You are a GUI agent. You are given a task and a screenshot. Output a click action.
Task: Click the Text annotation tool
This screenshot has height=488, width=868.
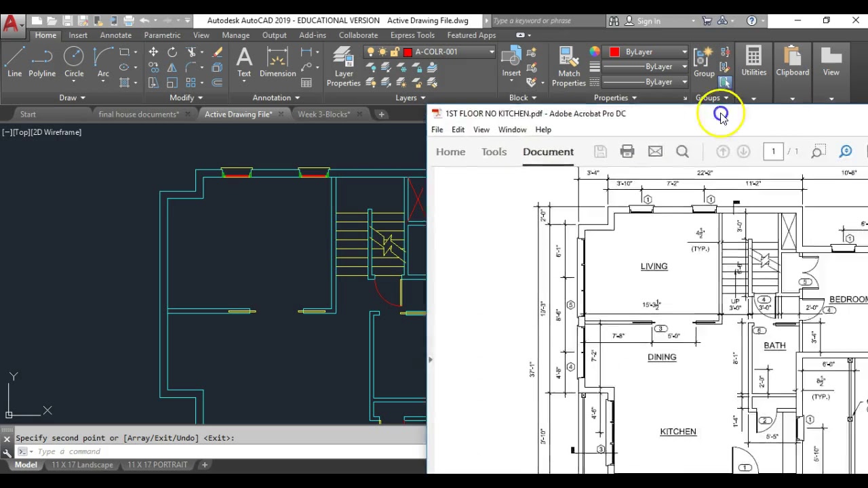point(244,62)
